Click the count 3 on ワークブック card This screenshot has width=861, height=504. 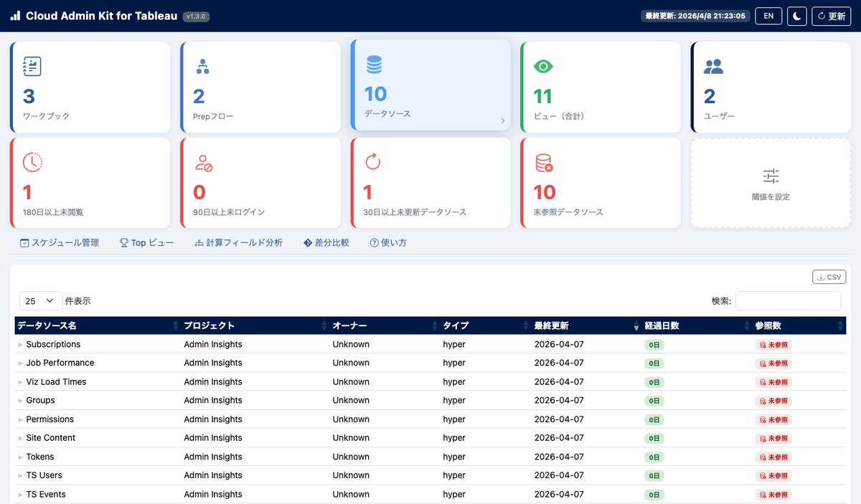(x=29, y=96)
